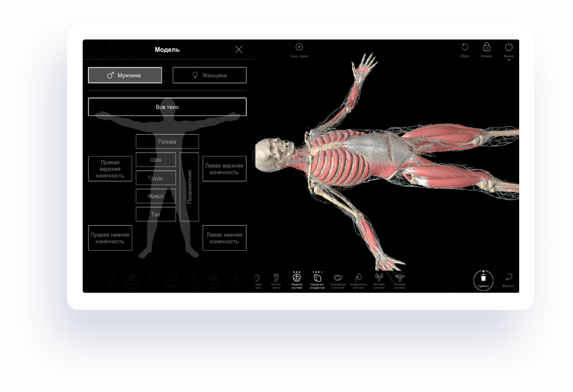The image size is (573, 392).
Task: Click the Удалить trash button
Action: (x=483, y=279)
